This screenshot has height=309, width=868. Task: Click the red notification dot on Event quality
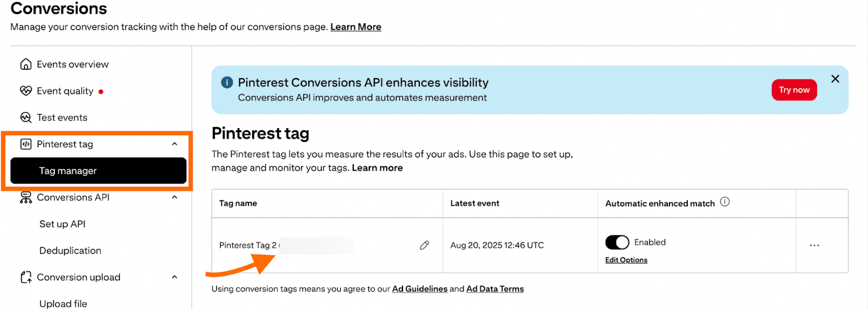(x=101, y=92)
